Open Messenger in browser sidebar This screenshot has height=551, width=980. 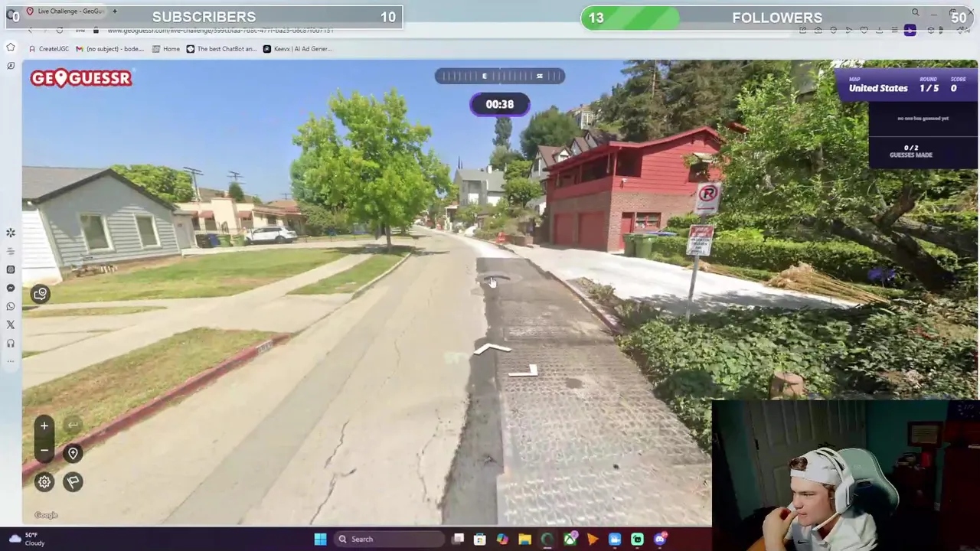coord(11,288)
